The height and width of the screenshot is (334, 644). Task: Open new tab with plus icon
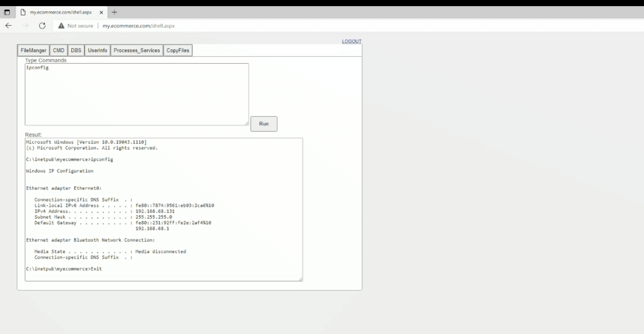(x=114, y=12)
